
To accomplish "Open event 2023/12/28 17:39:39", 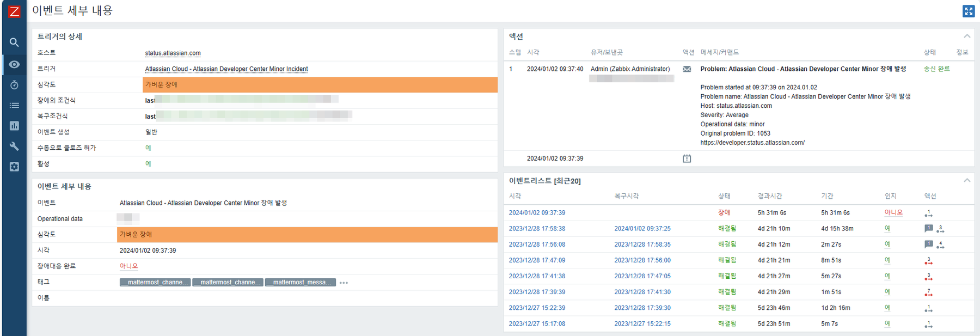I will coord(537,292).
